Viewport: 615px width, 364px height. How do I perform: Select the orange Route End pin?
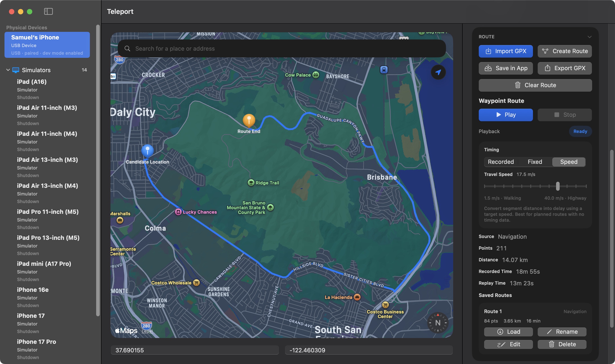click(249, 121)
